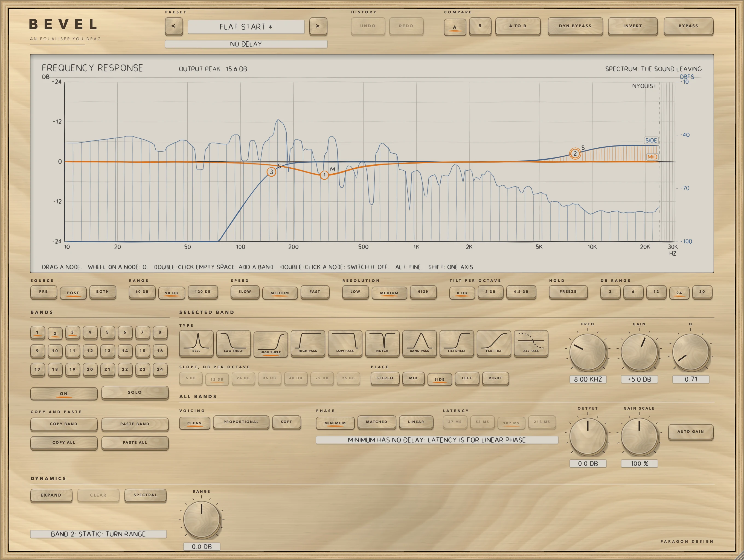Click band node 1 on the graph

pyautogui.click(x=324, y=175)
